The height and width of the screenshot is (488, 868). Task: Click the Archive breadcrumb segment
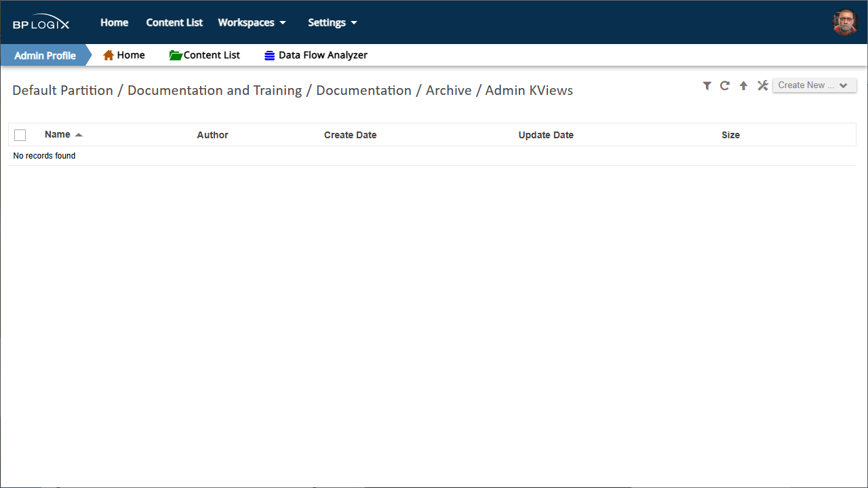coord(448,90)
